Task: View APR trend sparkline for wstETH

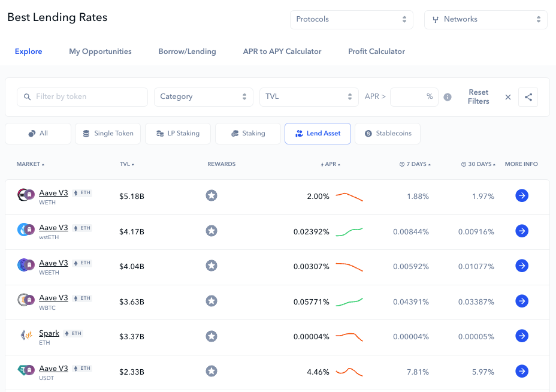Action: (x=349, y=232)
